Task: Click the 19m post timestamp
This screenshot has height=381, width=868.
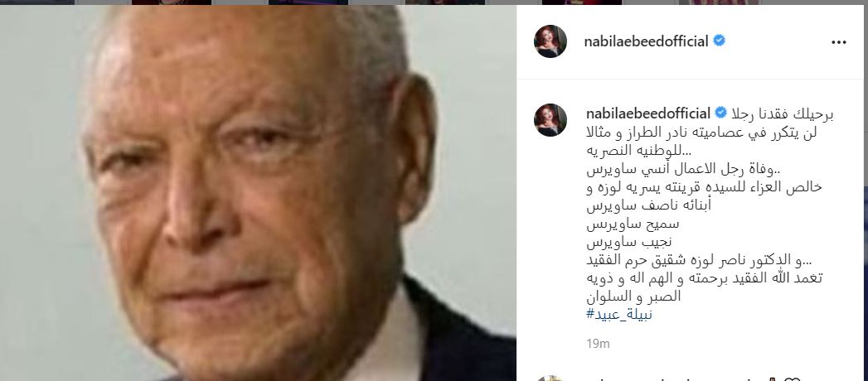Action: 598,344
